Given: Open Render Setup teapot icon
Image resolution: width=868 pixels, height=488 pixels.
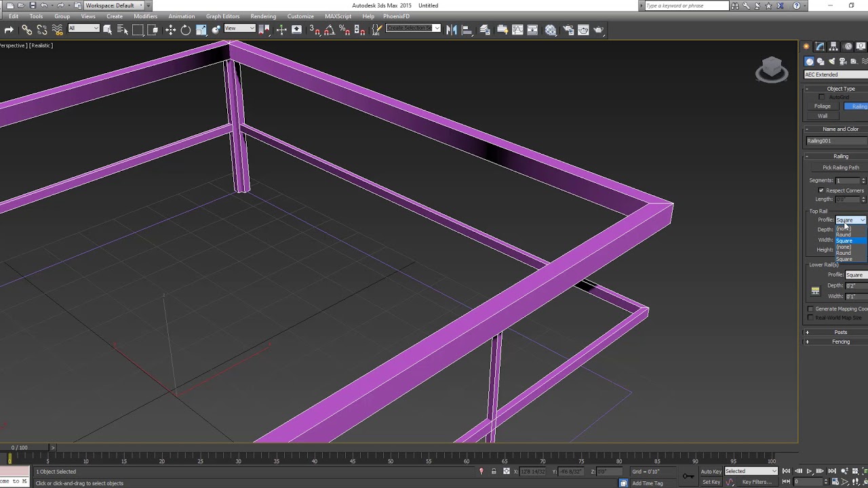Looking at the screenshot, I should point(568,30).
